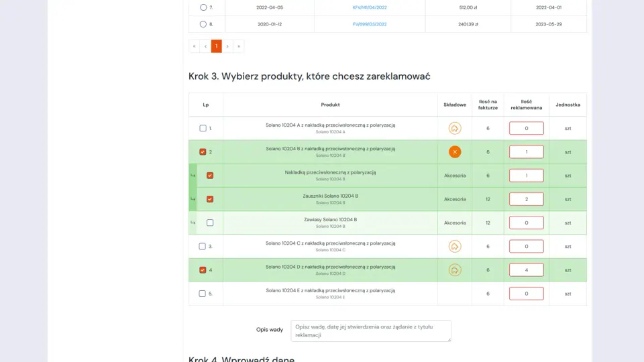Edit claimed quantity for Solano 10204 C
644x362 pixels.
(527, 246)
